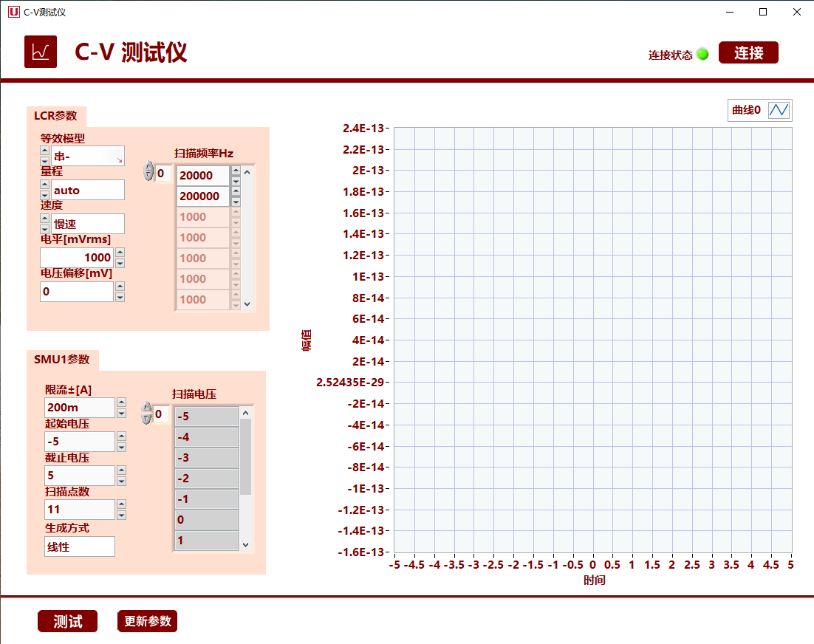Click the 电平[mVrms] input showing 1000
The height and width of the screenshot is (644, 814).
[x=77, y=258]
